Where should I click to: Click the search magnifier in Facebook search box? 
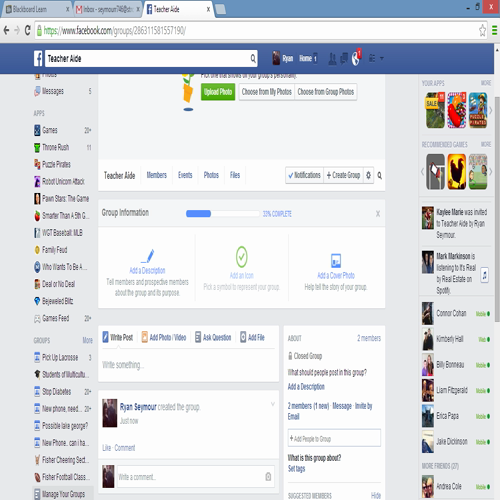tap(253, 59)
